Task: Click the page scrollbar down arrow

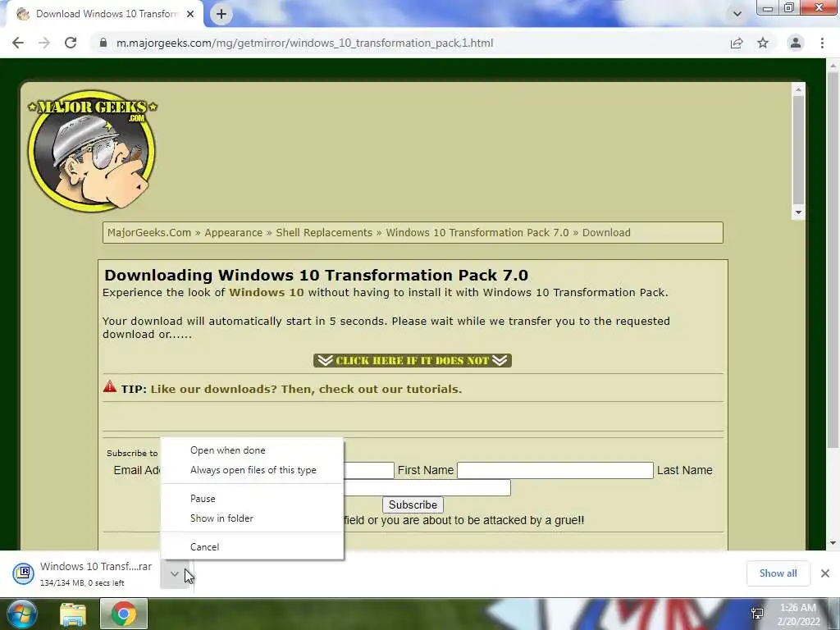Action: coord(833,543)
